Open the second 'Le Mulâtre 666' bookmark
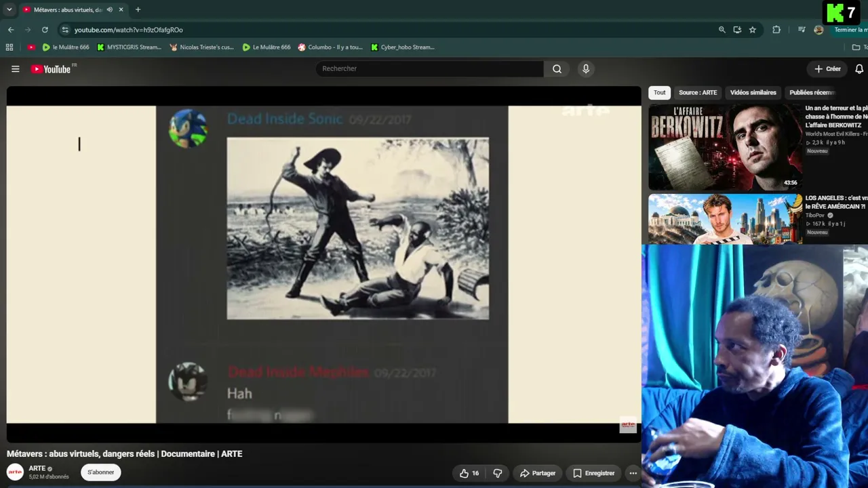The image size is (868, 488). 267,47
